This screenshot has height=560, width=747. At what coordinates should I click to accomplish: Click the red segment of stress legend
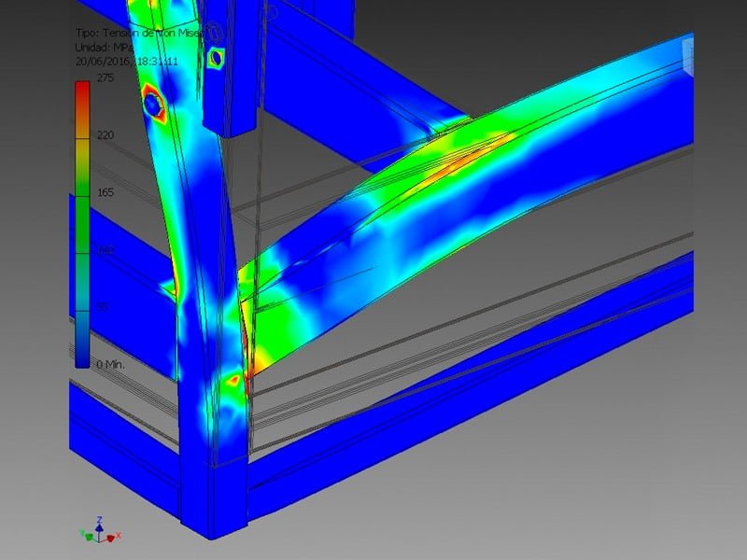pos(82,93)
